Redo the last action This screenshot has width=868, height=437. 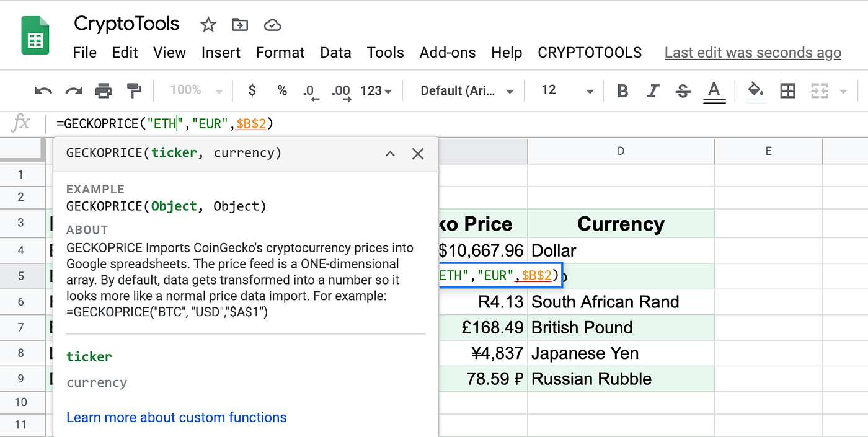[74, 91]
